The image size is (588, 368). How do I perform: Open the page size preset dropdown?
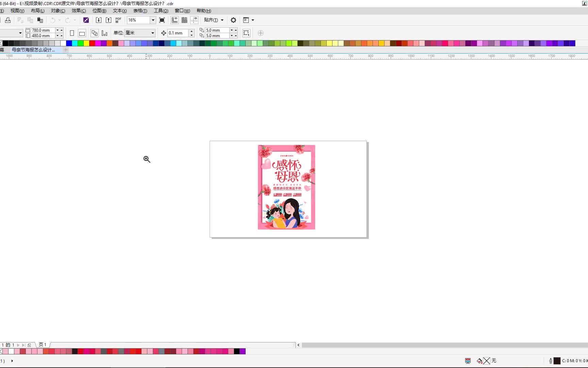(x=20, y=33)
